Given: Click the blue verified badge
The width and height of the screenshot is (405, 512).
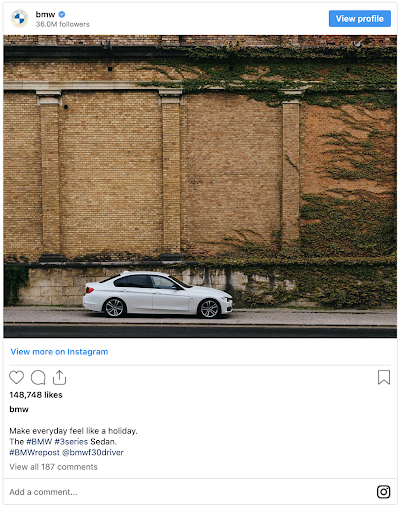Looking at the screenshot, I should 62,14.
